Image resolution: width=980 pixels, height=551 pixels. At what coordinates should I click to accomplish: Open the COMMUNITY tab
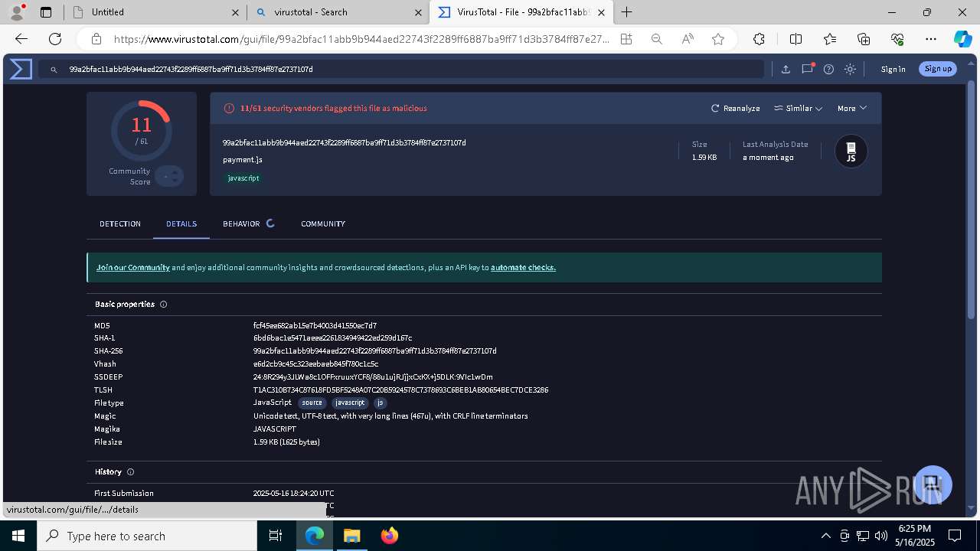click(323, 223)
